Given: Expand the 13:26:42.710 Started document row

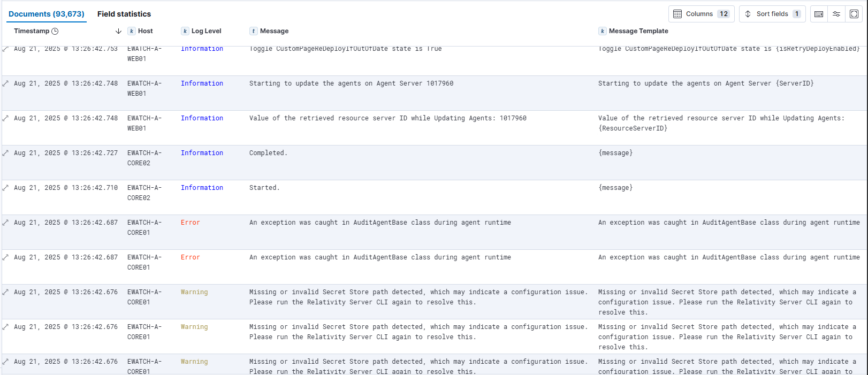Looking at the screenshot, I should (x=6, y=188).
